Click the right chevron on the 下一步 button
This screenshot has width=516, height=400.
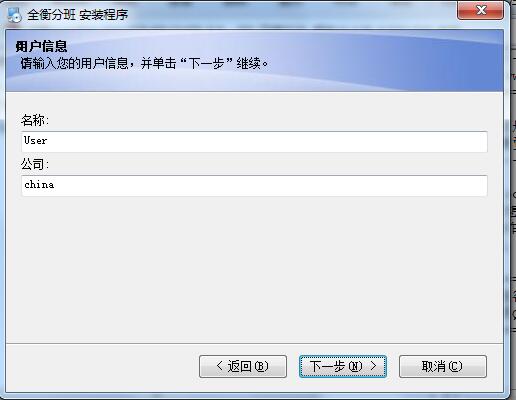[373, 366]
